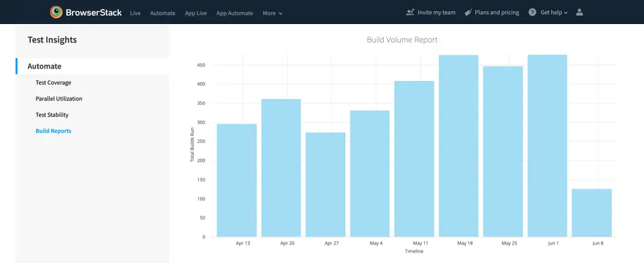Select Automate section in sidebar
Screen dimensions: 644x263
point(45,66)
